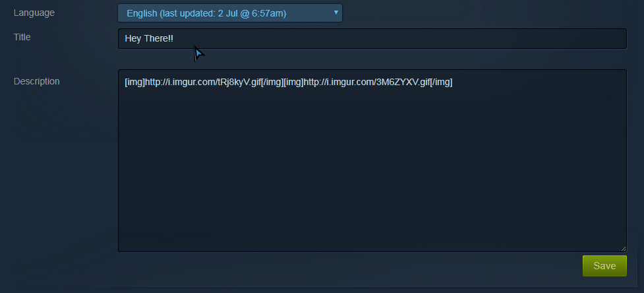The height and width of the screenshot is (293, 644).
Task: Click the 3M6ZYXV.gif filename in the Description
Action: coord(403,82)
